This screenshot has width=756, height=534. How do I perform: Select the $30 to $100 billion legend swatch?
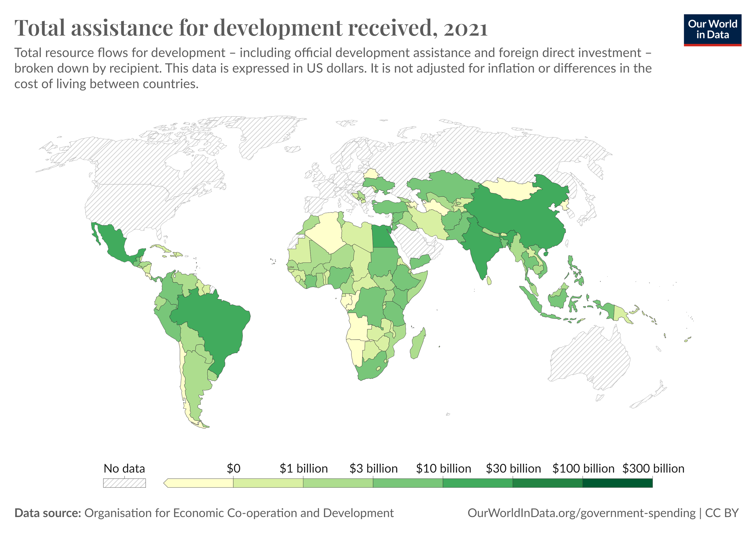click(547, 483)
